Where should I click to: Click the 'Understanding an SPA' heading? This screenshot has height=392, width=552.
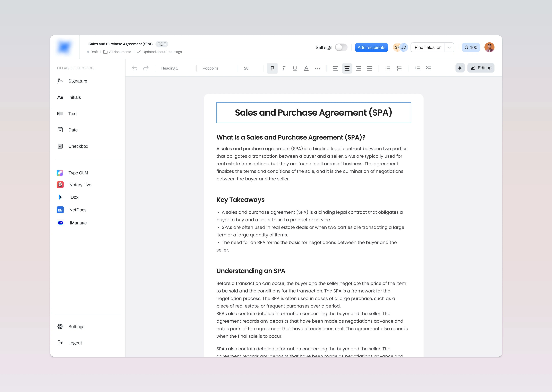coord(251,271)
